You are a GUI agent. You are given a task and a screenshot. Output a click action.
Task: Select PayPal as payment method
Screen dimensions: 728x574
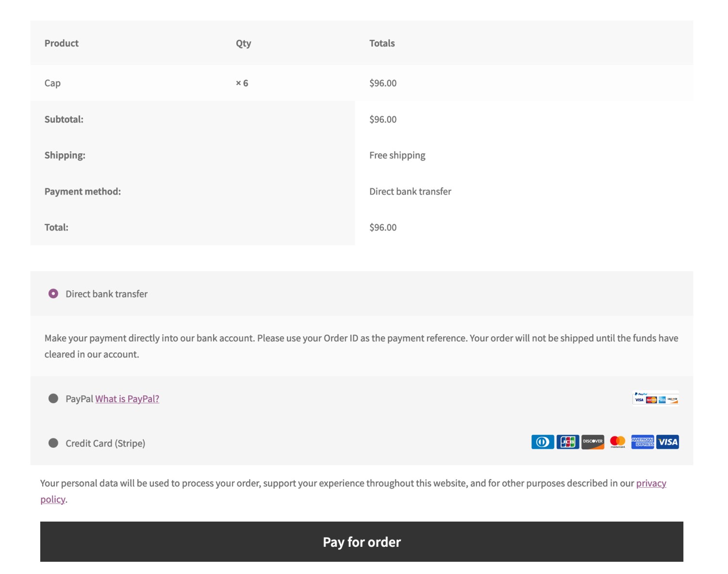(x=53, y=398)
